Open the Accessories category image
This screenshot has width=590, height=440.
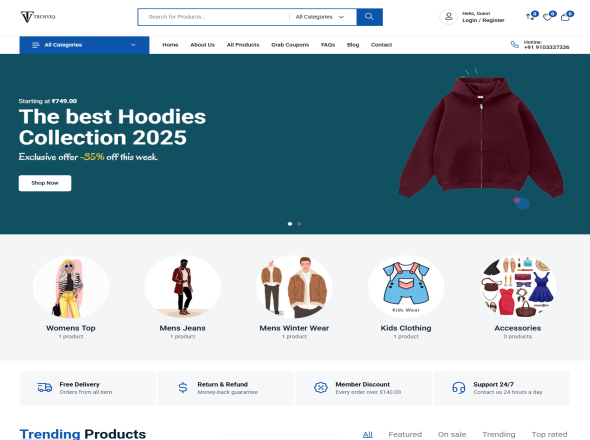(518, 287)
